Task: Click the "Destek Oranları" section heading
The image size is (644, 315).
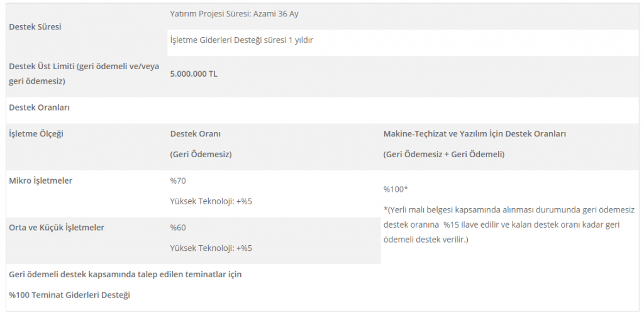Action: [x=39, y=107]
